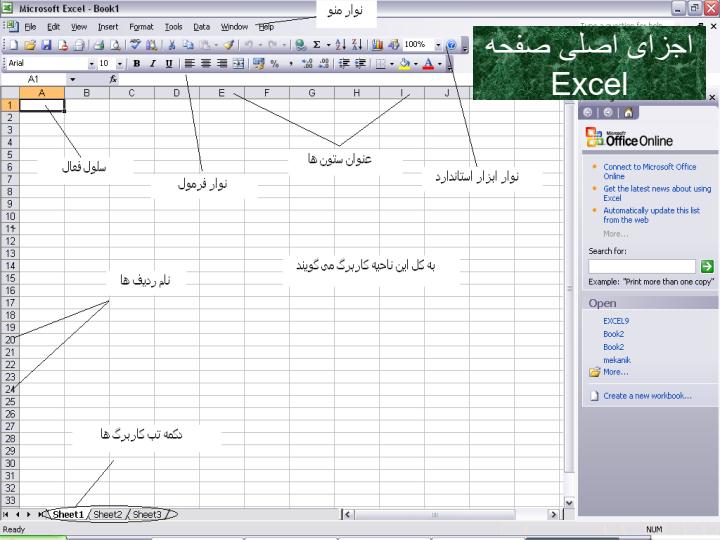
Task: Copy selection using the Copy icon
Action: click(188, 45)
